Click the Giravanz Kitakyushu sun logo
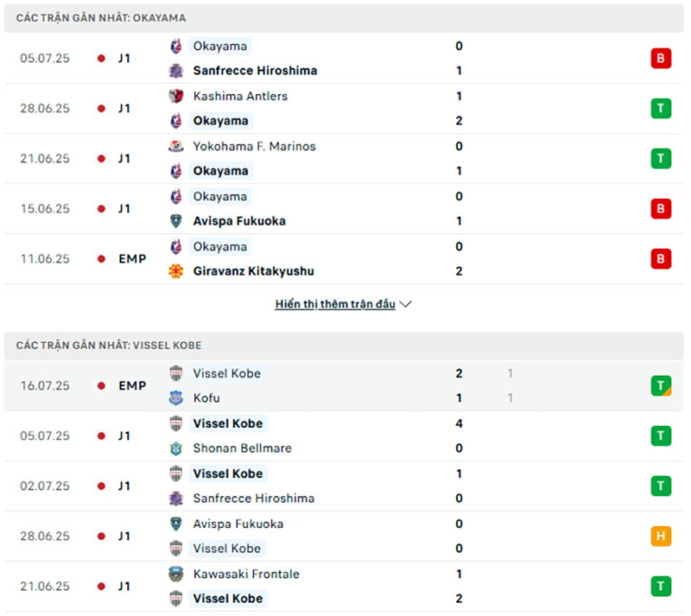 click(x=176, y=271)
